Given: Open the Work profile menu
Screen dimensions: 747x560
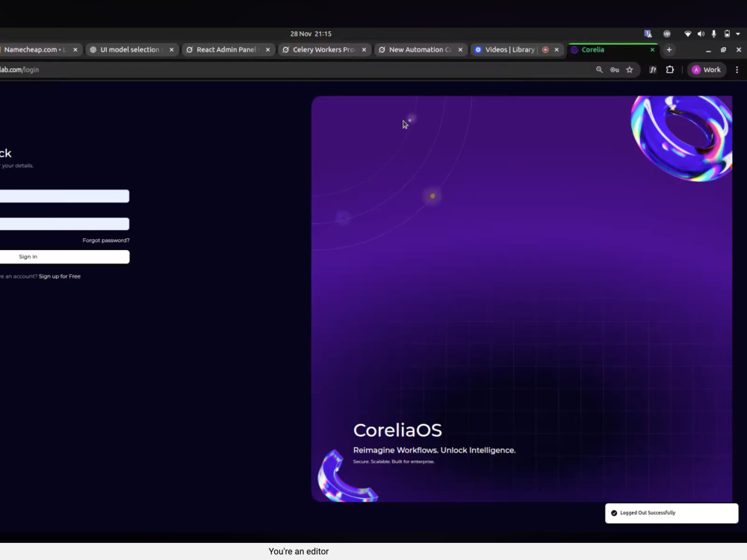Looking at the screenshot, I should click(707, 69).
